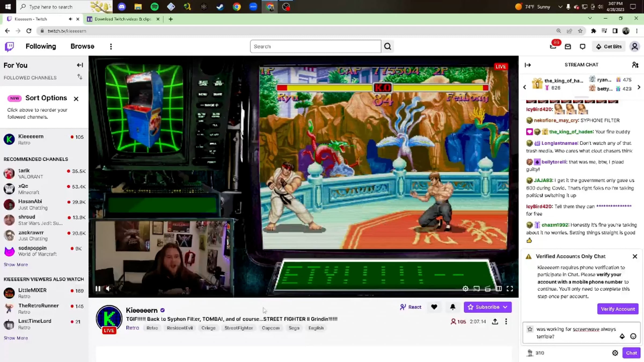Open browser tab search dropdown arrow

(x=590, y=19)
